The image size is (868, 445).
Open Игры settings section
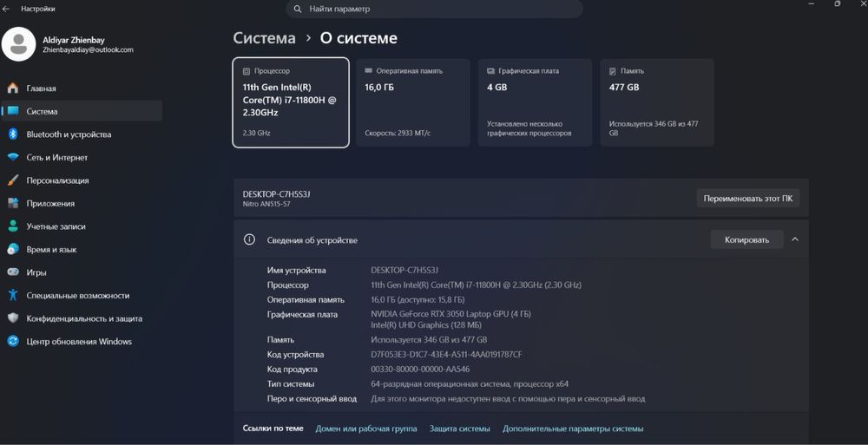[x=82, y=272]
